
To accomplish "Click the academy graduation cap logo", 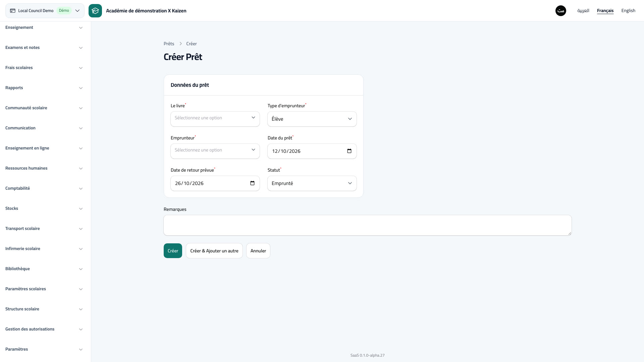I will (95, 11).
